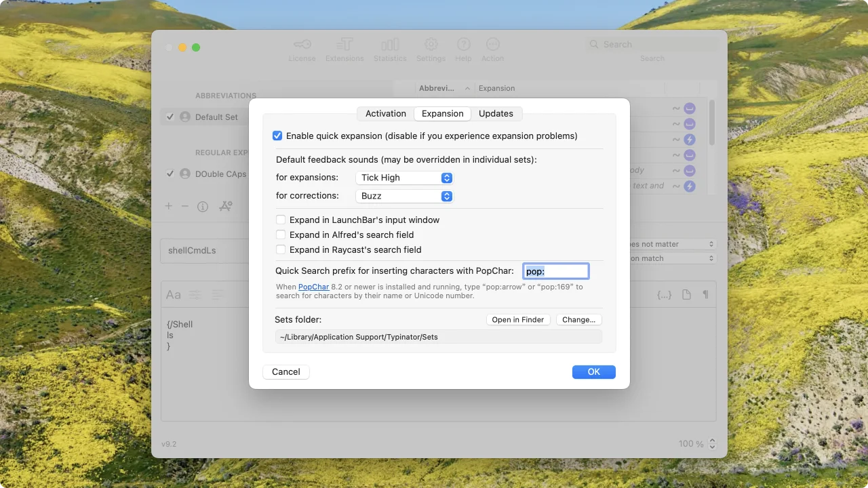Click the Default Set avatar icon
The image size is (868, 488).
coord(185,117)
